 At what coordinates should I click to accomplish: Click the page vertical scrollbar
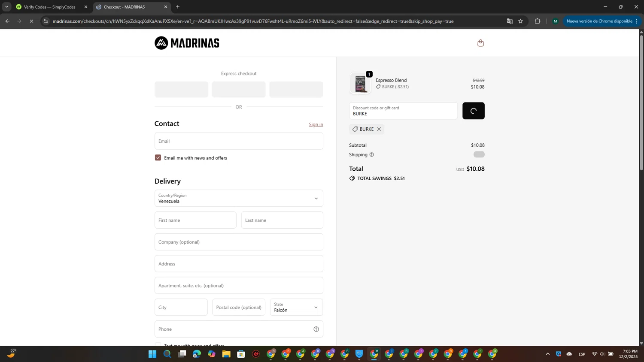(641, 103)
